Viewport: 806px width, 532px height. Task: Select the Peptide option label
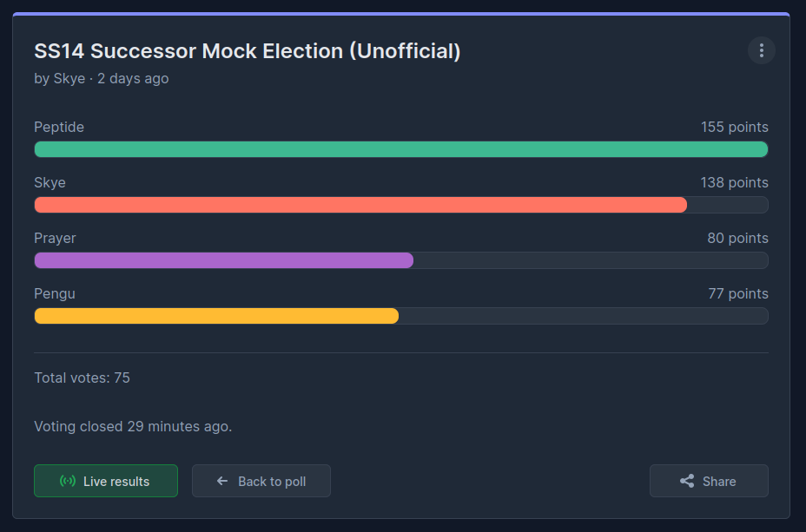pyautogui.click(x=59, y=128)
